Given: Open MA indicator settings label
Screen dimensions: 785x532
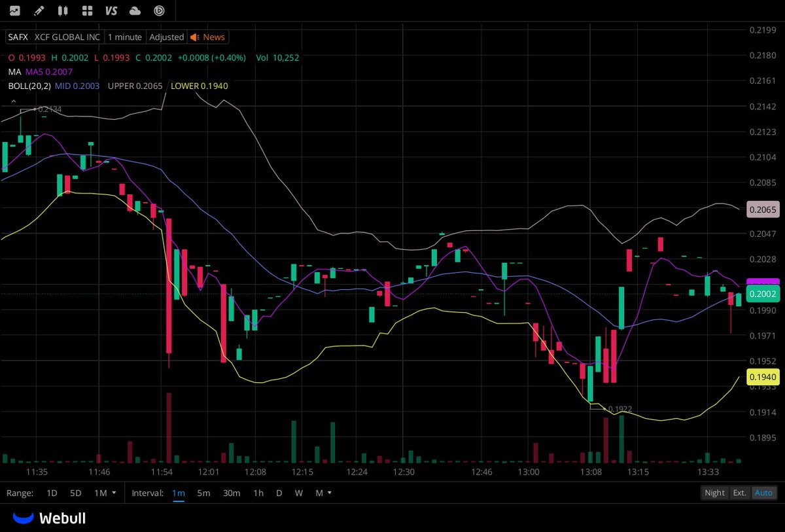Looking at the screenshot, I should point(14,71).
